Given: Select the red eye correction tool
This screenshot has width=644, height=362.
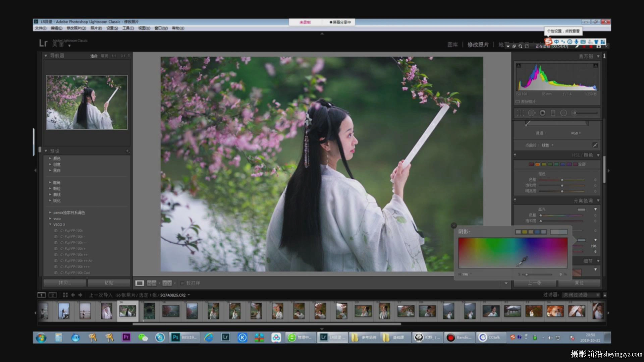Looking at the screenshot, I should (x=542, y=113).
